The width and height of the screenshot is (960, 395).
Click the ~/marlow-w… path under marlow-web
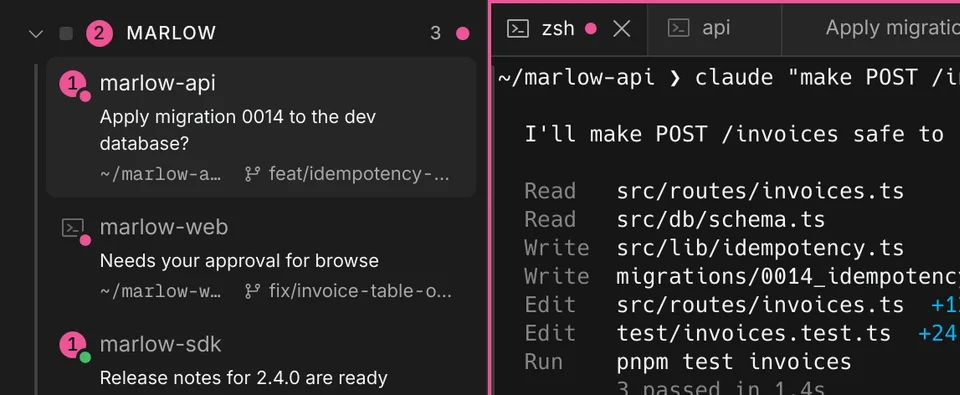[x=160, y=291]
